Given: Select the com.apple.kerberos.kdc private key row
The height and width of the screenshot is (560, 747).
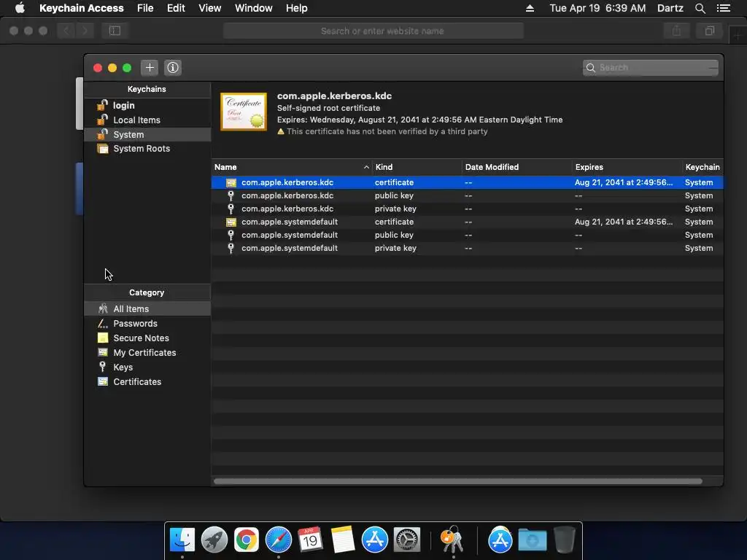Looking at the screenshot, I should (468, 209).
